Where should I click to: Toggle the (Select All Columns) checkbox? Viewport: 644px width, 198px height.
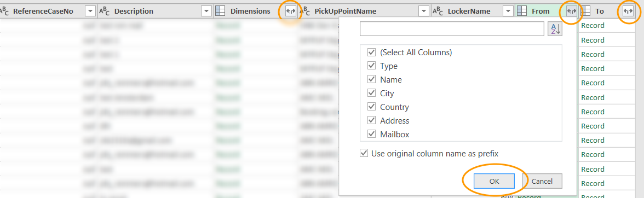point(372,53)
